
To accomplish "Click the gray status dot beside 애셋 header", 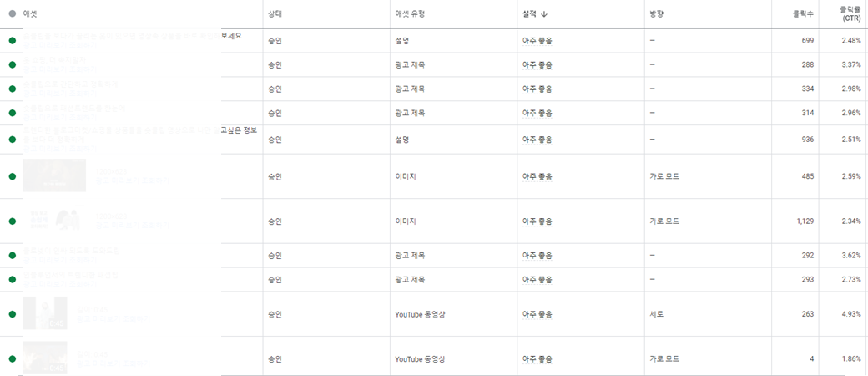I will pyautogui.click(x=13, y=13).
